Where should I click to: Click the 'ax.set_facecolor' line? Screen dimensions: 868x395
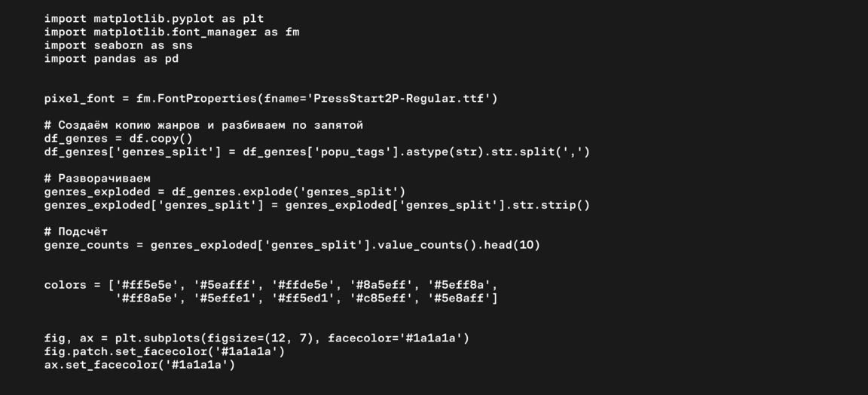tap(139, 365)
